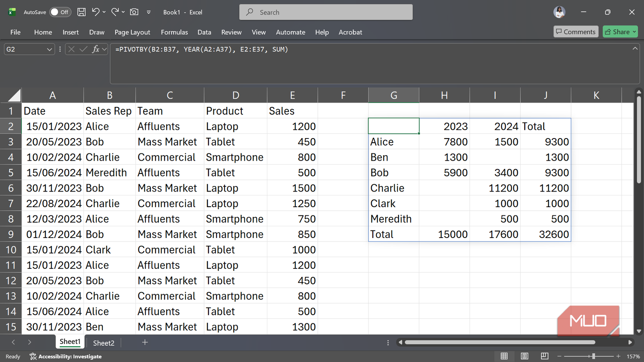Switch to the Formulas ribbon tab
Screen dimensions: 644x362
[x=174, y=32]
